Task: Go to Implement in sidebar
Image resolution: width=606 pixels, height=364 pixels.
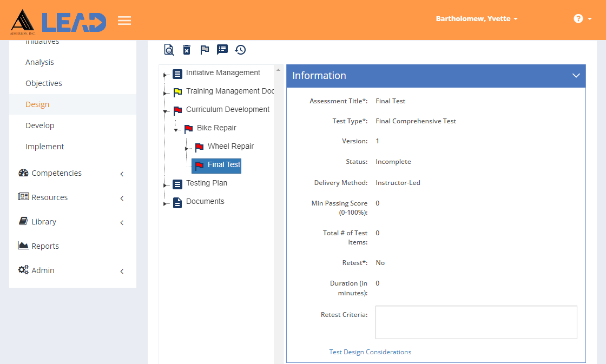Action: 44,147
